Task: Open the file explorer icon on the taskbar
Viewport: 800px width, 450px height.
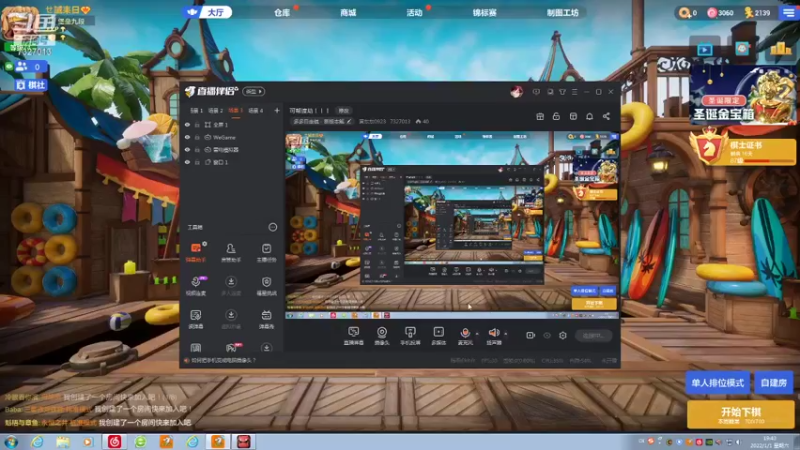Action: click(63, 442)
